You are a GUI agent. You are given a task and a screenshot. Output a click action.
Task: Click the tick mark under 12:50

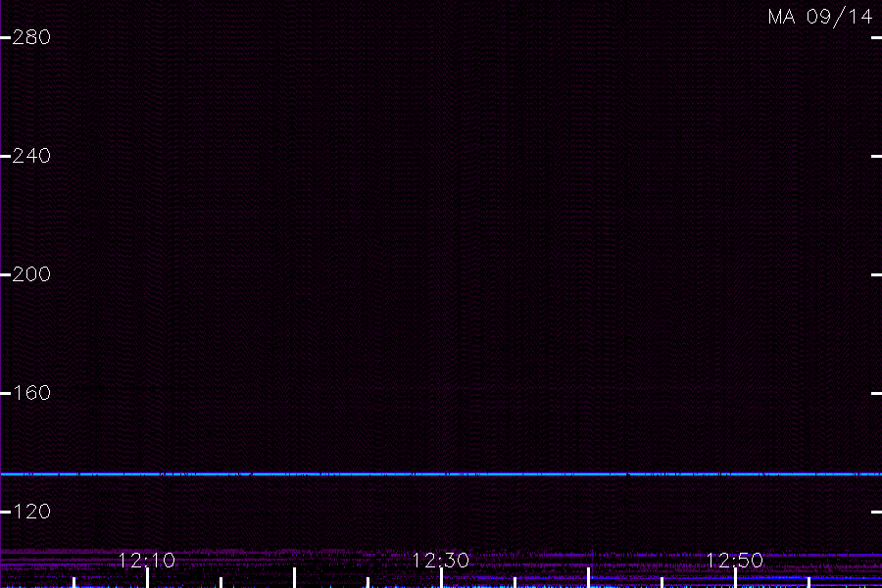pyautogui.click(x=735, y=578)
